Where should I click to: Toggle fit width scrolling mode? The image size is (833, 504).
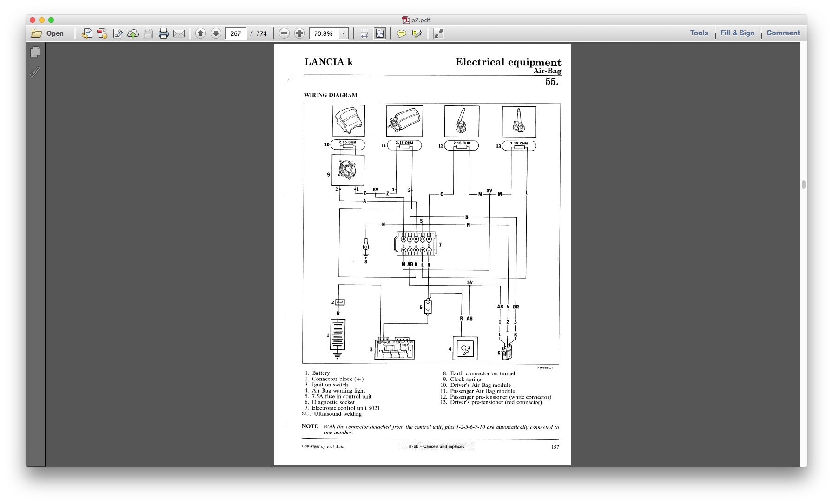click(x=364, y=33)
